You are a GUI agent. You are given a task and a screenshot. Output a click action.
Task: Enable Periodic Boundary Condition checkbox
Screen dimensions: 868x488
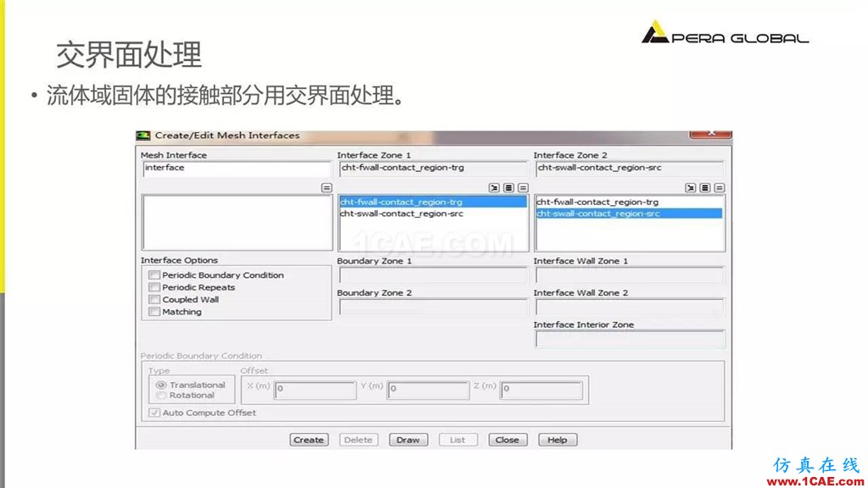tap(154, 275)
